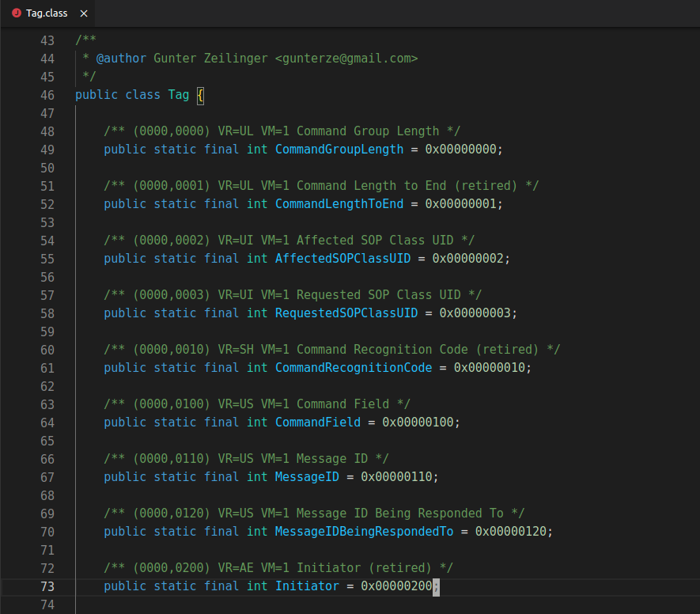700x614 pixels.
Task: Click the int keyword on line 49
Action: click(x=257, y=149)
